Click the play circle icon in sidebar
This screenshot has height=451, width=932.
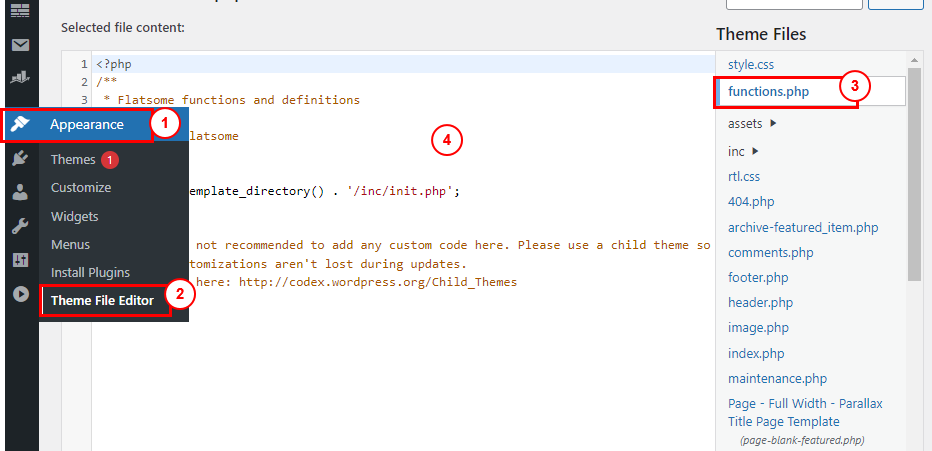click(21, 294)
